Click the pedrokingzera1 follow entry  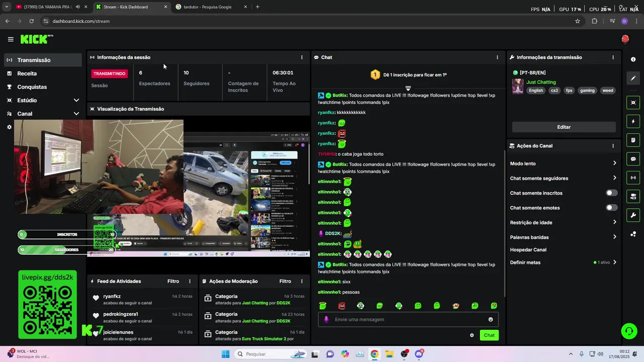142,318
